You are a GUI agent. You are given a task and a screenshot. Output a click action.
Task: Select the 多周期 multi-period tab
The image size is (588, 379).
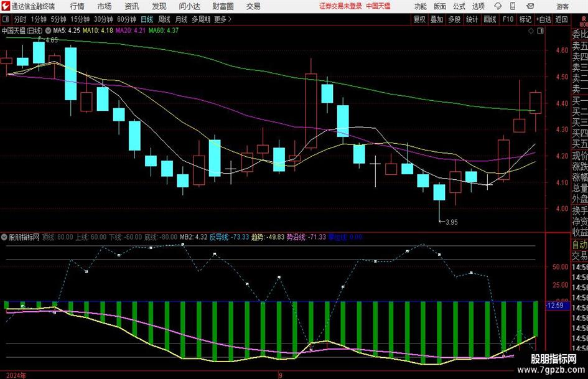click(x=201, y=19)
